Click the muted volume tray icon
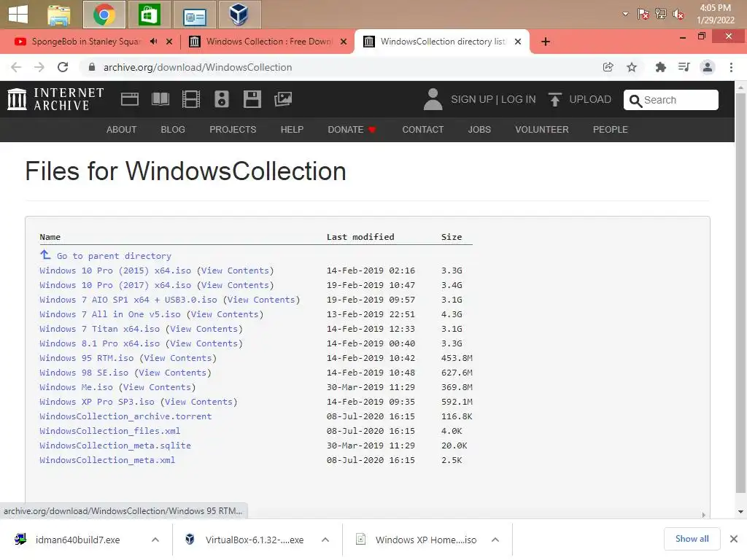This screenshot has width=747, height=560. (678, 15)
